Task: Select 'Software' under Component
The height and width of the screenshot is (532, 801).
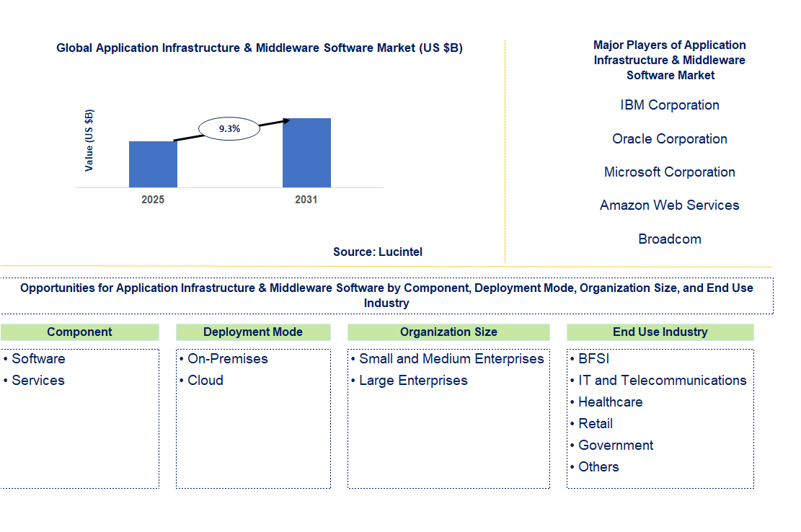Action: (38, 359)
